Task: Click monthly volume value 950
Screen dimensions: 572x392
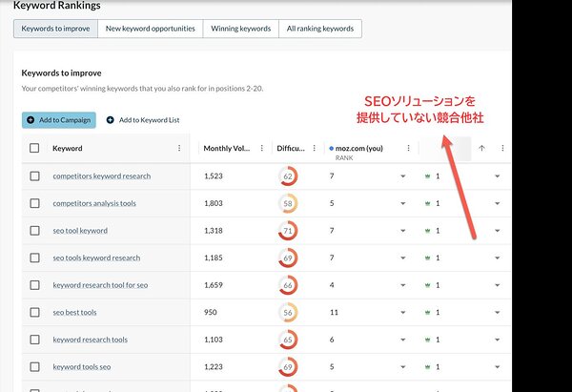Action: [x=211, y=313]
